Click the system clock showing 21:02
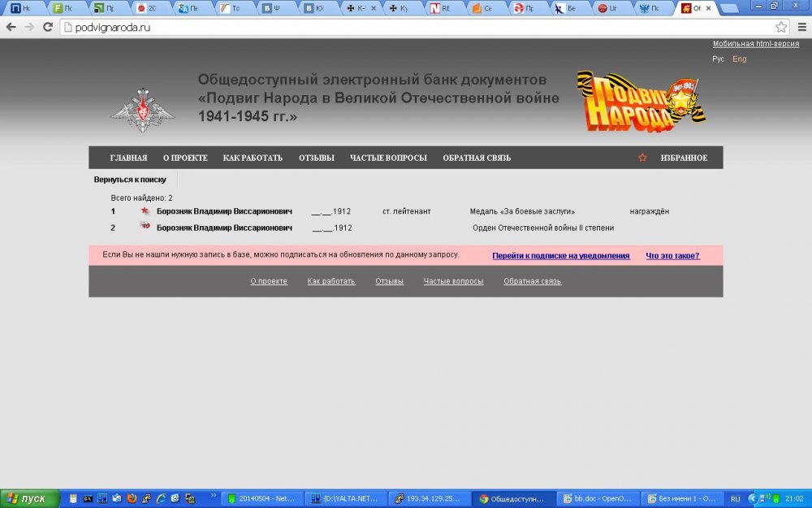 (x=794, y=499)
